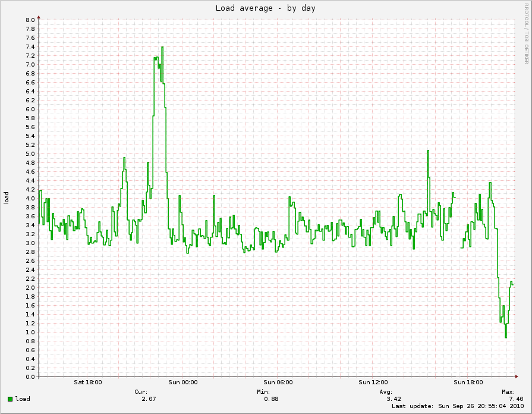The width and height of the screenshot is (532, 414).
Task: Click the 0.88 lowest dip of the load line
Action: (506, 337)
